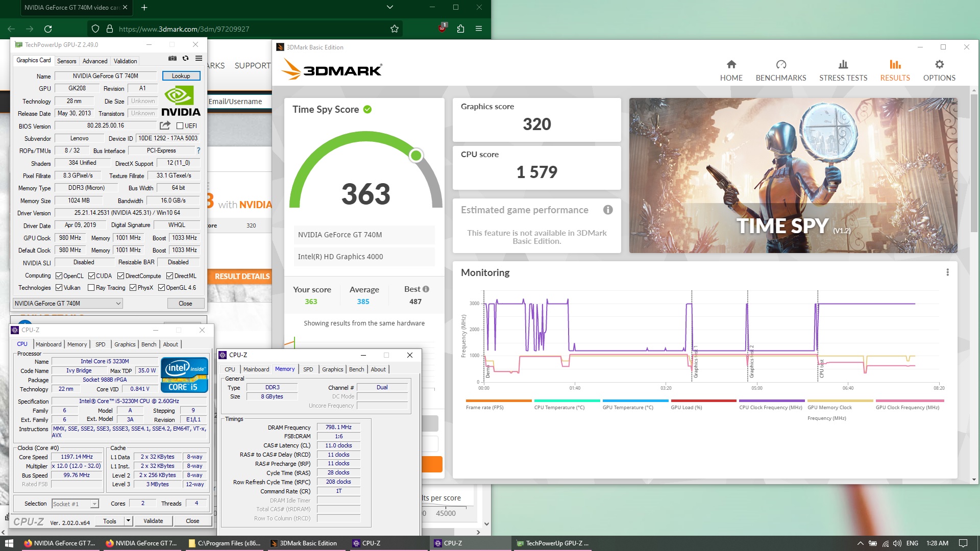Screen dimensions: 980x551
Task: Switch to Sensors tab in GPU-Z
Action: 66,61
